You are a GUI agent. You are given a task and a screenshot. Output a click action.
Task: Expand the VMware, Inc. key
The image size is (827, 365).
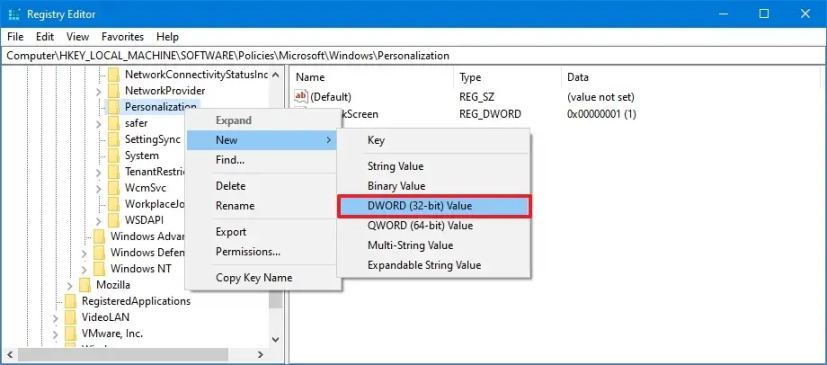coord(56,334)
